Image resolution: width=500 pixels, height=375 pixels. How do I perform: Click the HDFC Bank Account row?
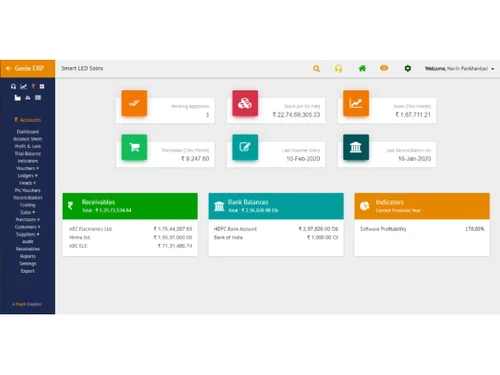tap(276, 229)
